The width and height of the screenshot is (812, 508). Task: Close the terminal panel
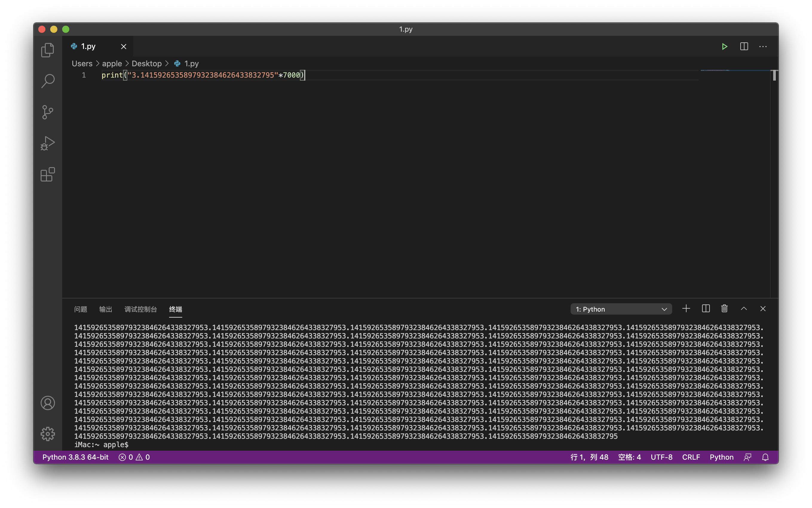763,308
